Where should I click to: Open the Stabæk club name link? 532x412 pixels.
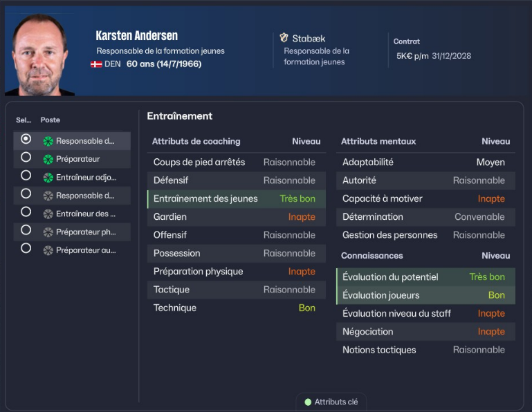click(309, 39)
